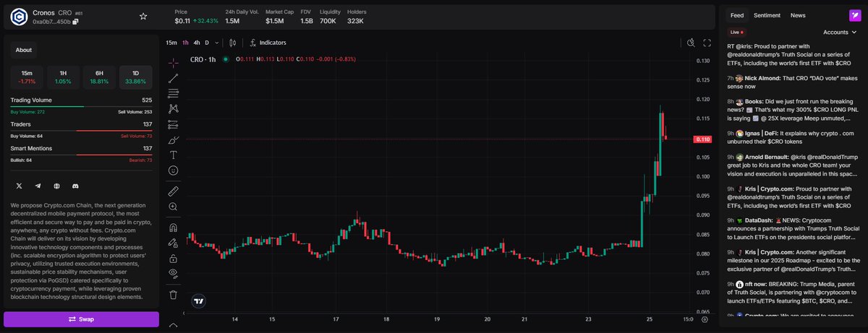This screenshot has width=868, height=333.
Task: Open the forecasting and measurement tools
Action: point(174,124)
